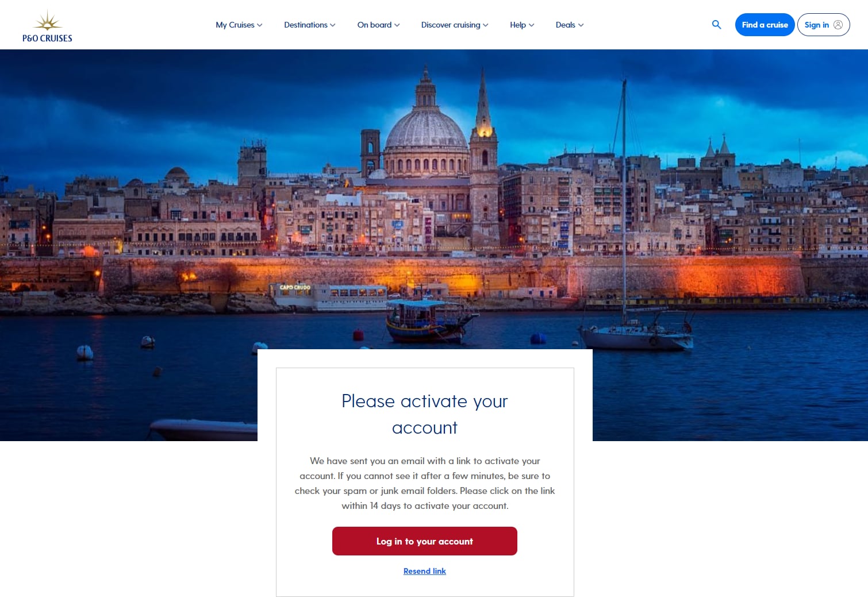Click the Find a cruise button

(x=765, y=25)
